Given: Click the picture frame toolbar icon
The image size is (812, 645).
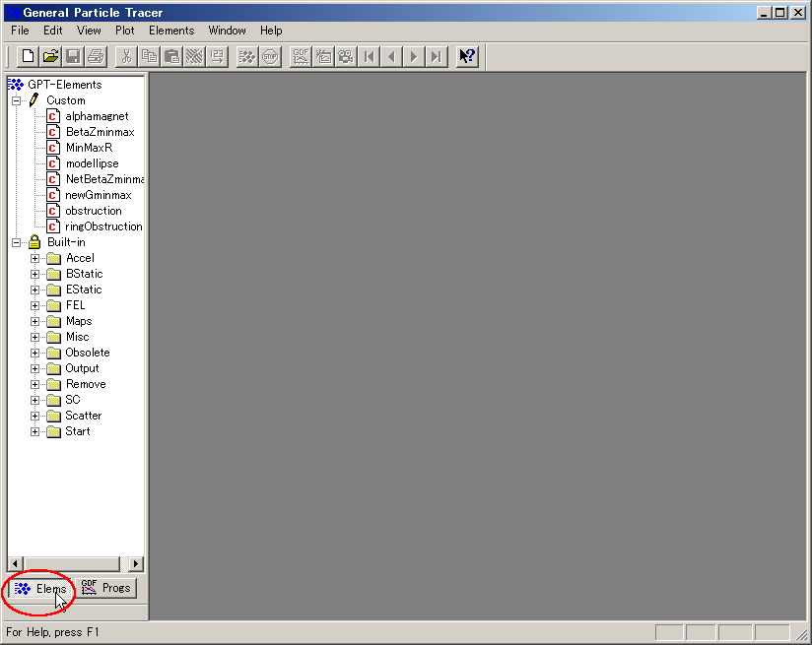Looking at the screenshot, I should click(323, 56).
